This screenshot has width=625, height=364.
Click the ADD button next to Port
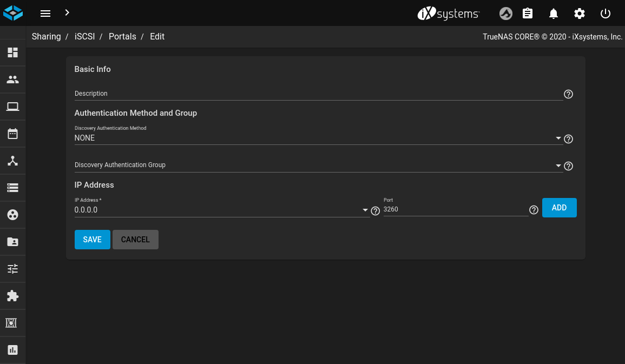coord(559,208)
